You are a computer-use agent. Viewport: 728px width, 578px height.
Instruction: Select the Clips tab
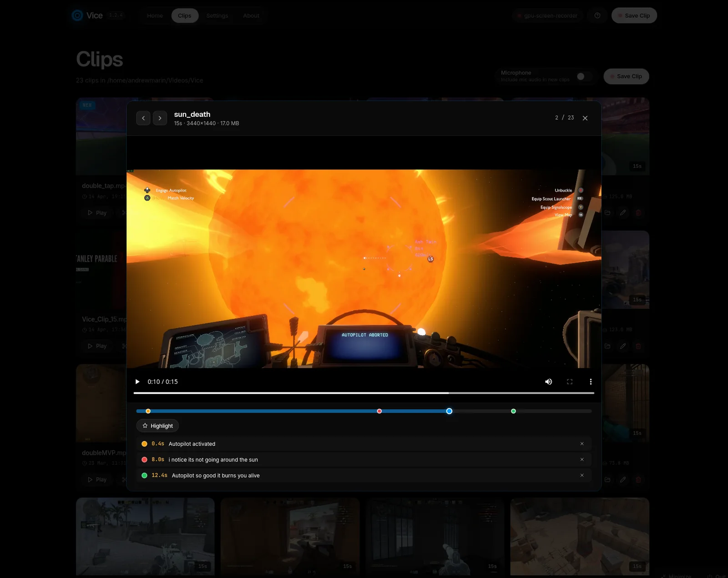(x=185, y=15)
